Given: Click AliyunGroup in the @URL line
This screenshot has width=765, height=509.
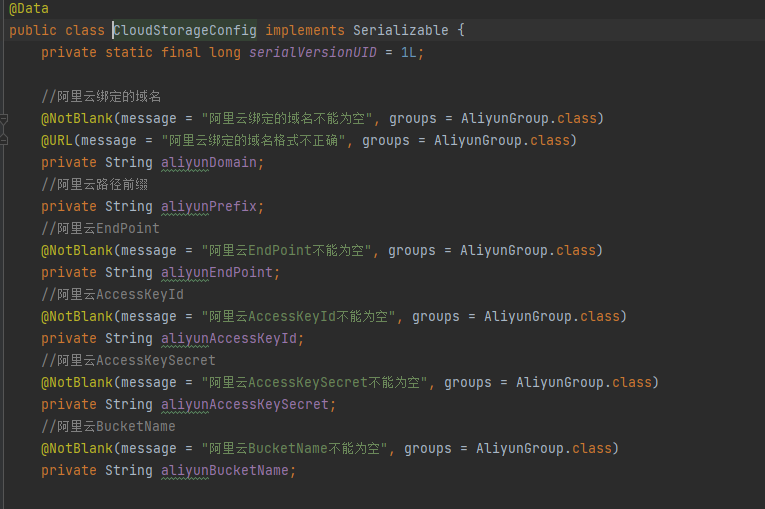Looking at the screenshot, I should coord(478,141).
